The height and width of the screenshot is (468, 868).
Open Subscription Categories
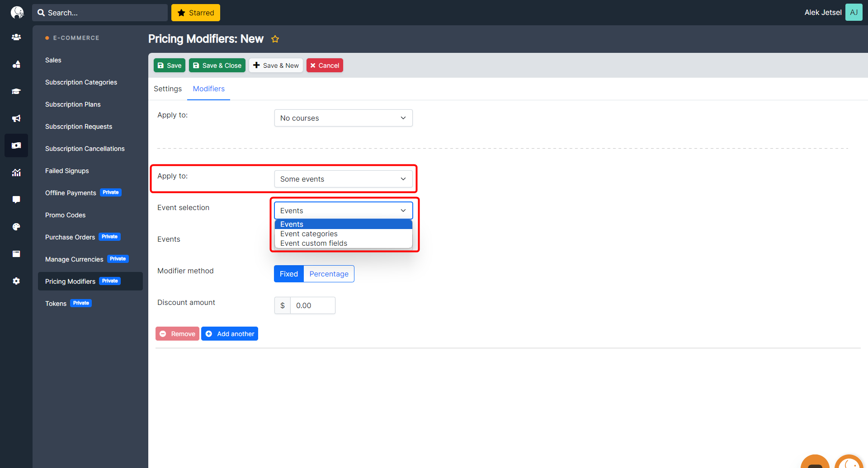pyautogui.click(x=81, y=82)
